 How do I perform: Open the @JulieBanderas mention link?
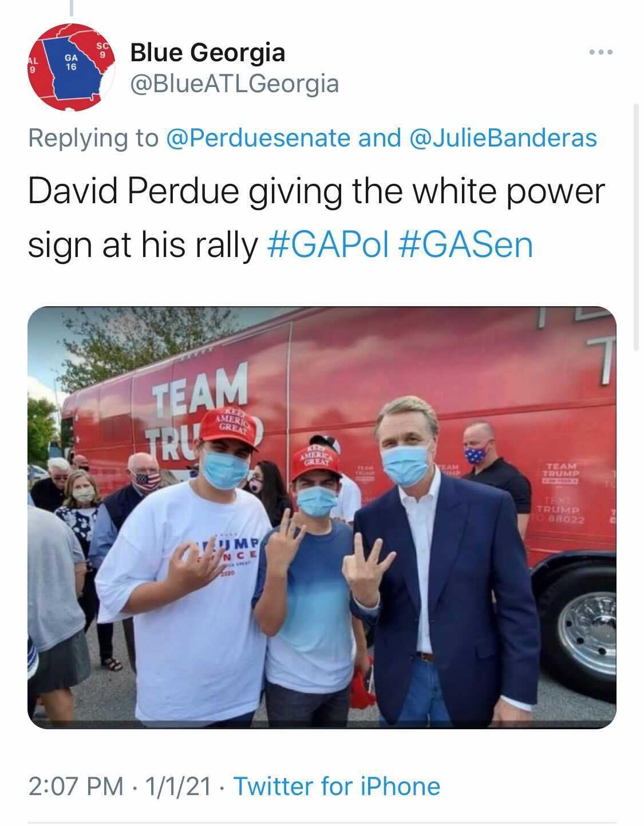click(x=504, y=138)
